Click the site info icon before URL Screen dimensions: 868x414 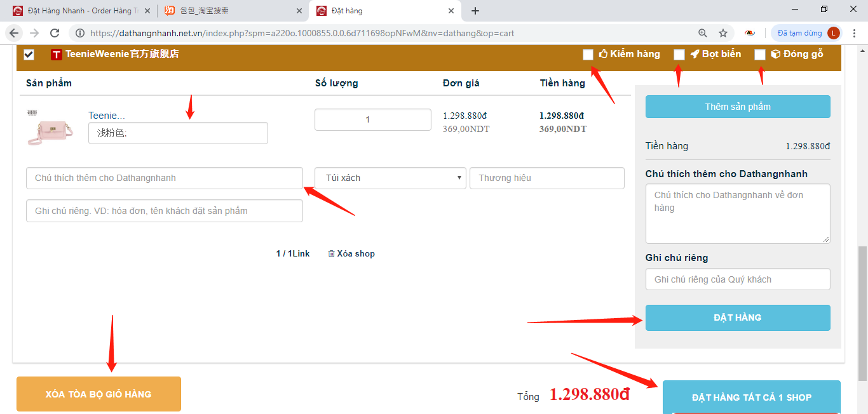click(x=80, y=33)
